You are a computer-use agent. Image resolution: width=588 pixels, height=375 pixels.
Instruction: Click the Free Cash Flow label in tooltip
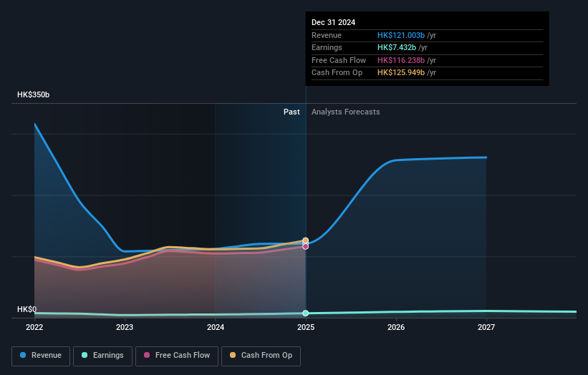tap(339, 60)
